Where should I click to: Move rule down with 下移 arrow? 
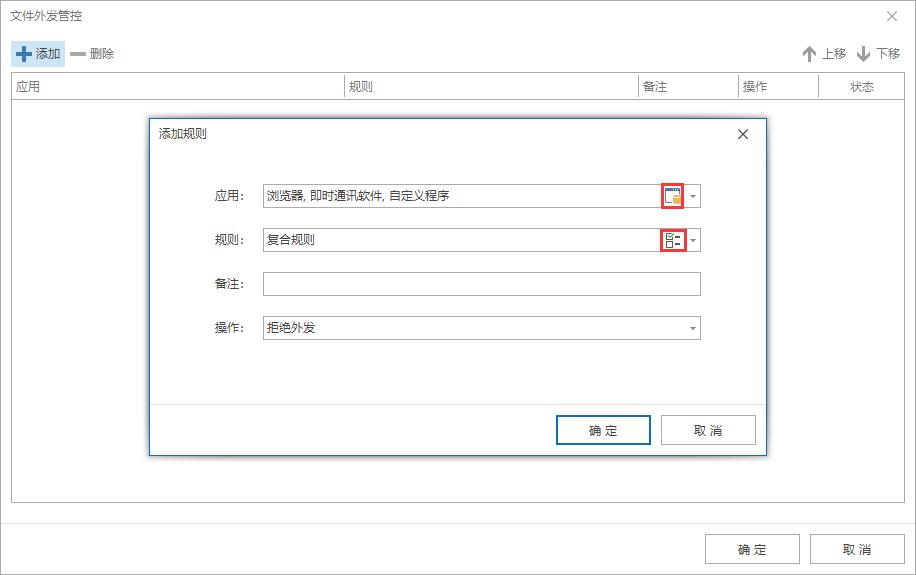877,54
